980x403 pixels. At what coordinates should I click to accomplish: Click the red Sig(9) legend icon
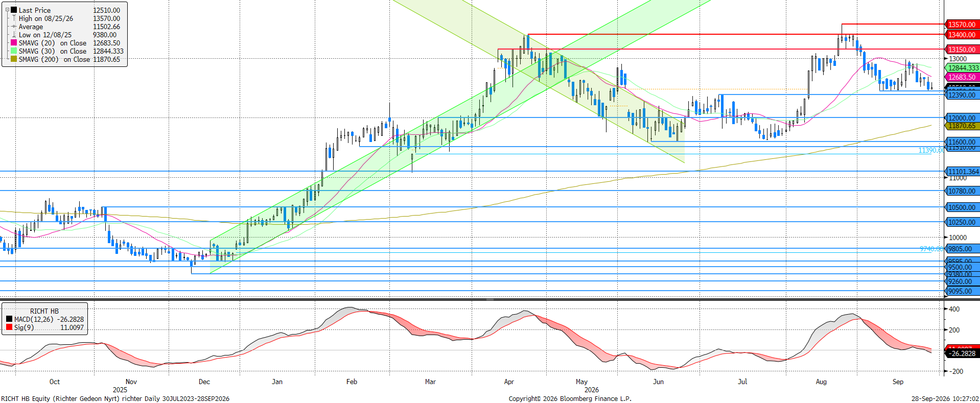[9, 327]
